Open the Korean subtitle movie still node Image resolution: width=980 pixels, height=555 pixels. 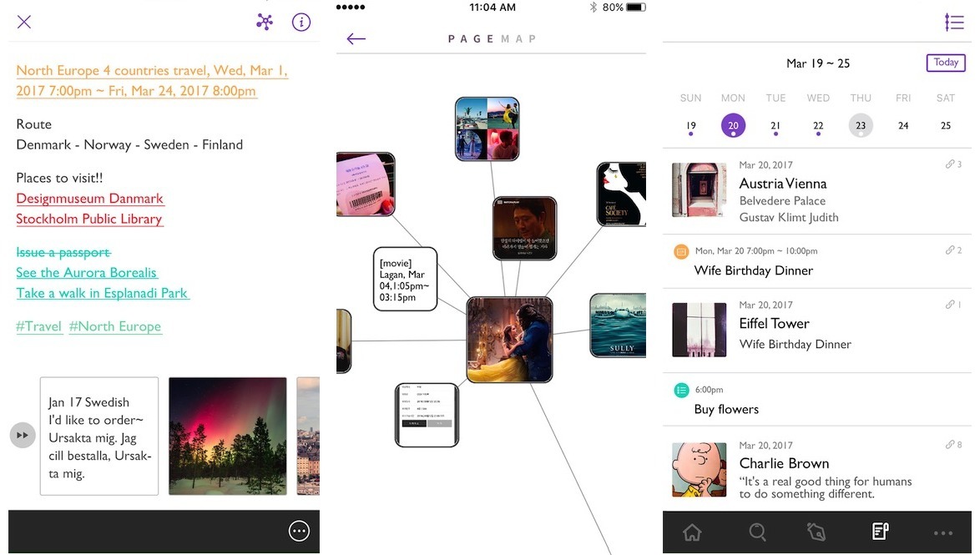(524, 228)
